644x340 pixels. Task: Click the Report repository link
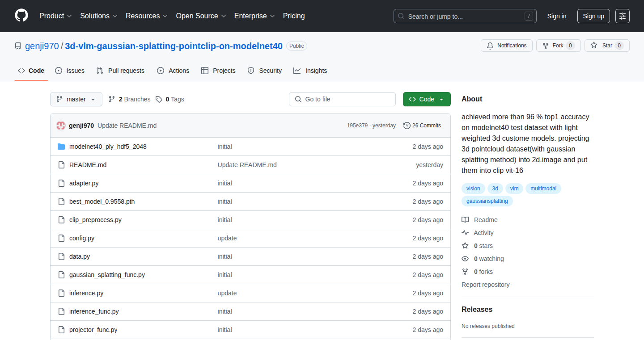coord(486,285)
